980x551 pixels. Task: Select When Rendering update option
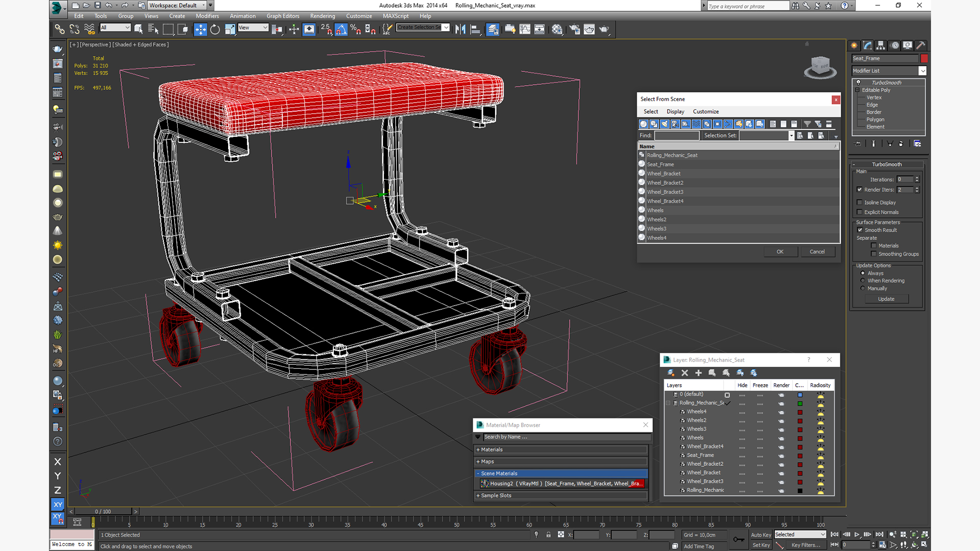coord(863,281)
